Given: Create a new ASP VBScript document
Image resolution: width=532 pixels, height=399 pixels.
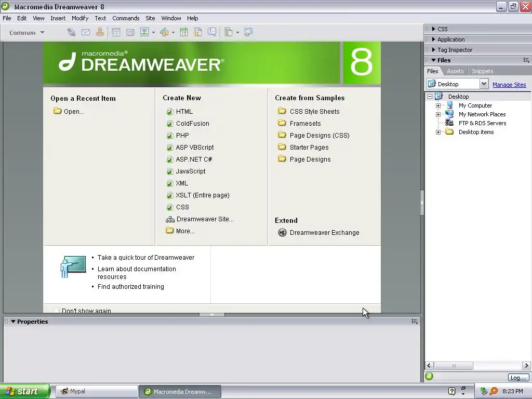Looking at the screenshot, I should 190,147.
